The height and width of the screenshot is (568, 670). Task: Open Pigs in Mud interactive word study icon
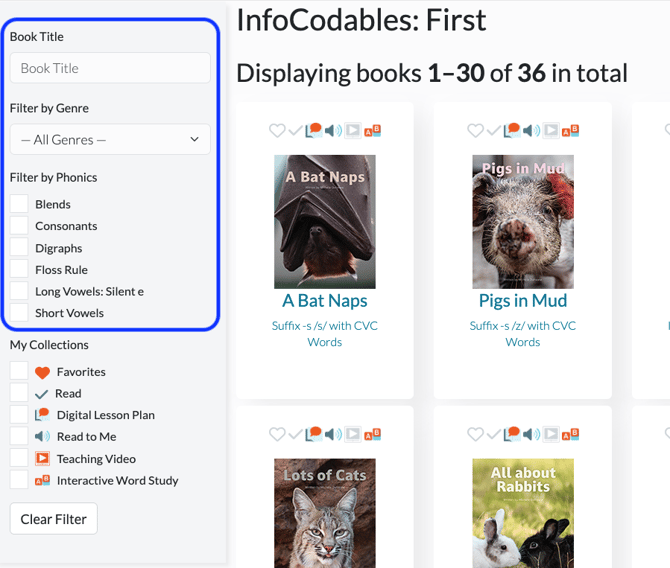570,130
